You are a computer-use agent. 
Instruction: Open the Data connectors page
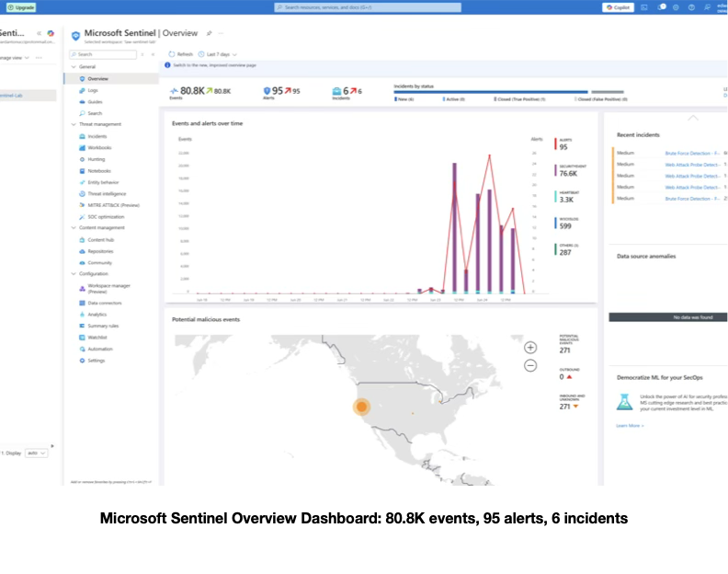click(105, 303)
